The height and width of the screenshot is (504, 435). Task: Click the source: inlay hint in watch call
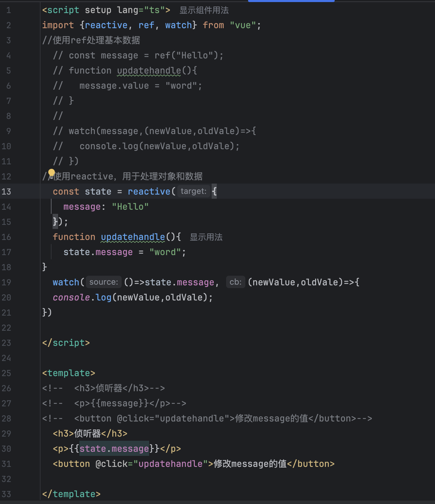coord(103,282)
